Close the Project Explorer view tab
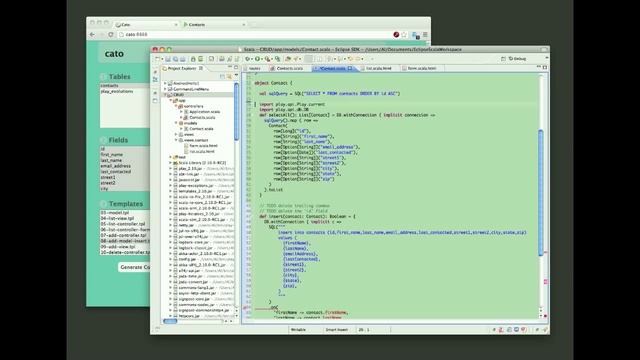640x360 pixels. pyautogui.click(x=201, y=68)
